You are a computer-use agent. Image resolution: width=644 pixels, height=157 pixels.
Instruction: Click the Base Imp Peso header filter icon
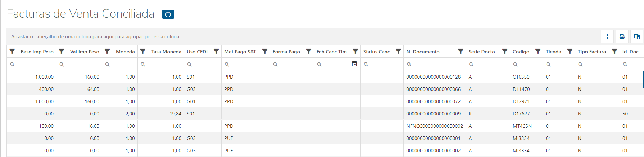12,51
